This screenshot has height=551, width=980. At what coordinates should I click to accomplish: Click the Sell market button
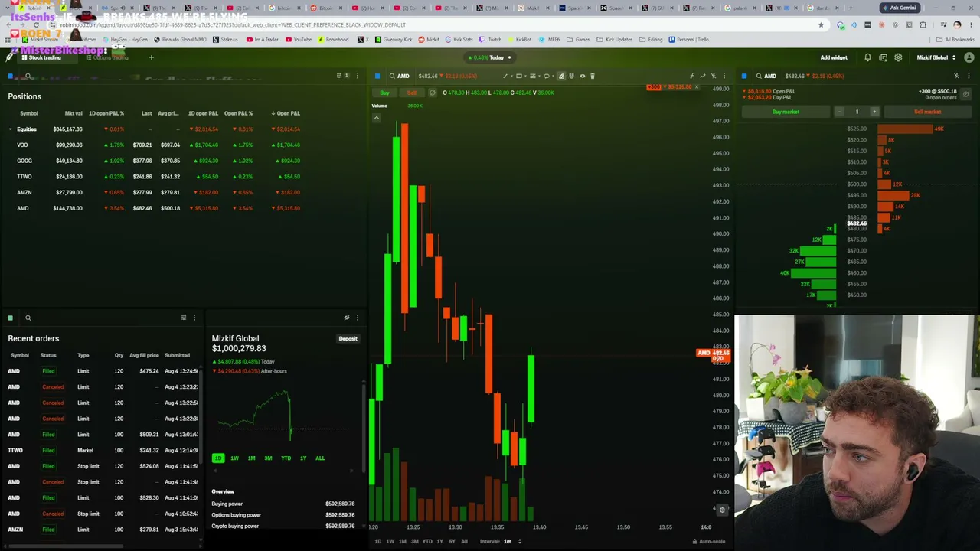(x=927, y=112)
